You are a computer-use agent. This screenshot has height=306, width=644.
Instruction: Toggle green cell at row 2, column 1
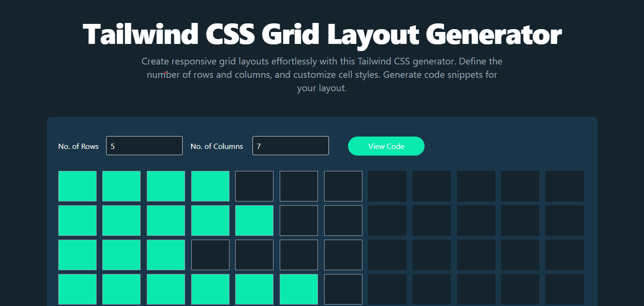pos(77,221)
